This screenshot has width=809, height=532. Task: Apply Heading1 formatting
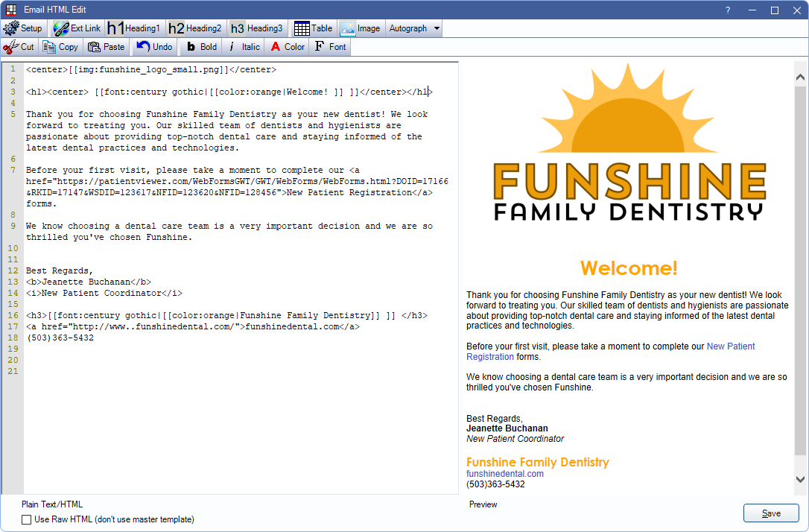click(x=134, y=28)
